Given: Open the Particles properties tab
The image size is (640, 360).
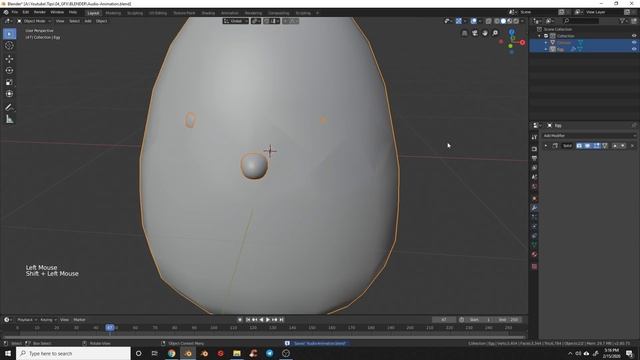Looking at the screenshot, I should coord(534,217).
